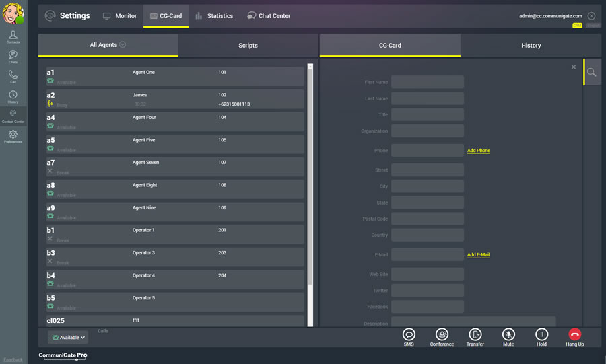Screen dimensions: 606x364
Task: Open the Call sidebar icon
Action: pos(13,77)
